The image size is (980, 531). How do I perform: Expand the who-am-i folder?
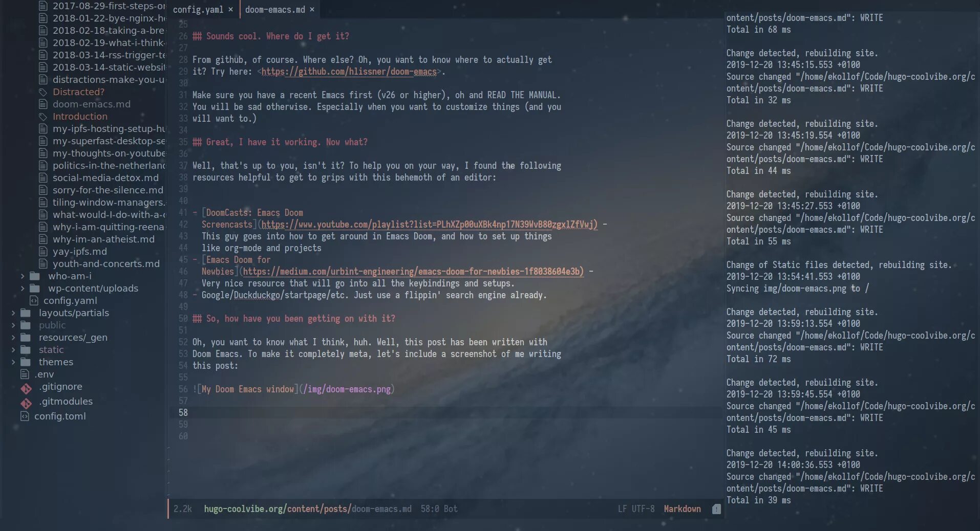click(23, 276)
